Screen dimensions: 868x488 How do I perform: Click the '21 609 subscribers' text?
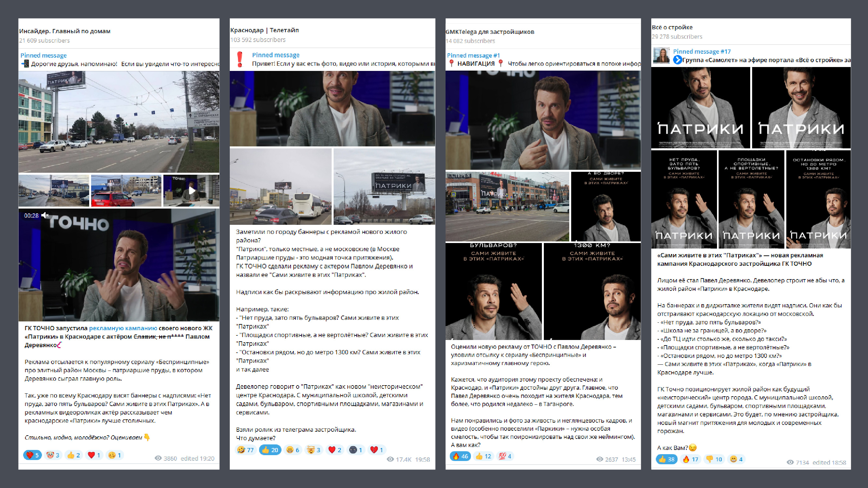(x=45, y=40)
